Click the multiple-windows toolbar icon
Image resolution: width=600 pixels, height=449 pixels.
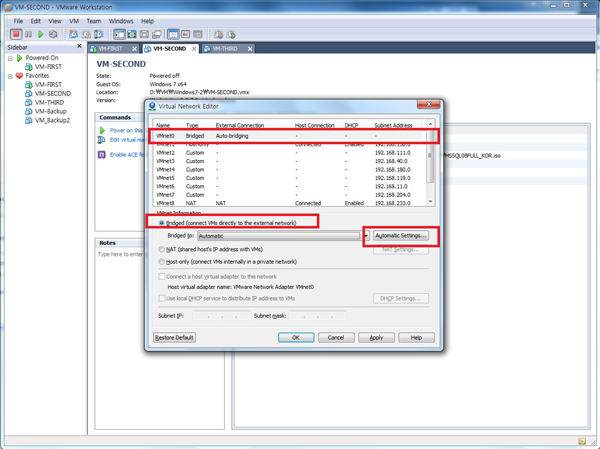(x=157, y=34)
